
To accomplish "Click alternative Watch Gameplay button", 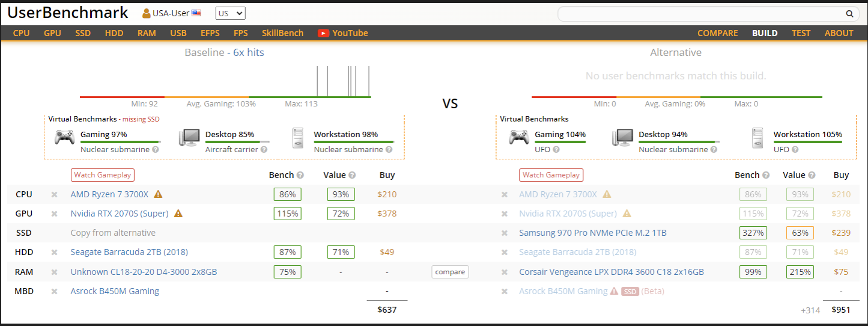I will point(551,175).
